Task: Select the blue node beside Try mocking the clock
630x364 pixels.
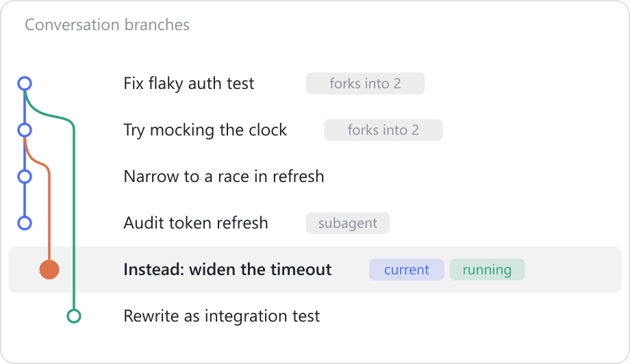Action: [x=25, y=130]
